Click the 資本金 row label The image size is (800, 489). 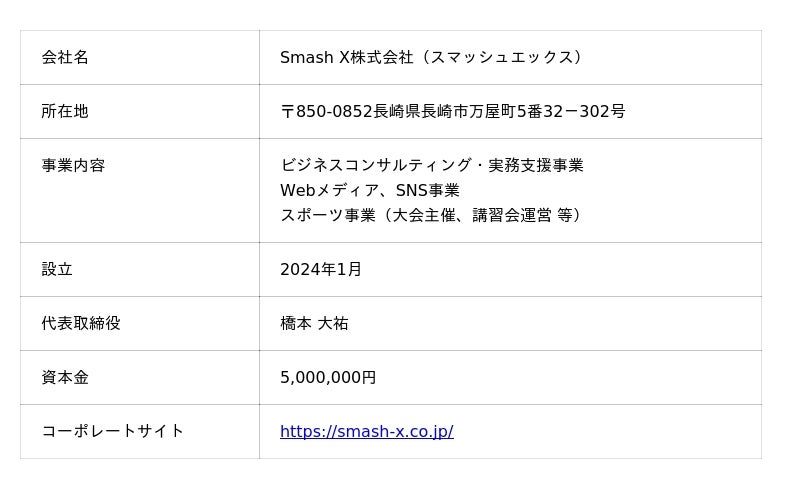[65, 378]
